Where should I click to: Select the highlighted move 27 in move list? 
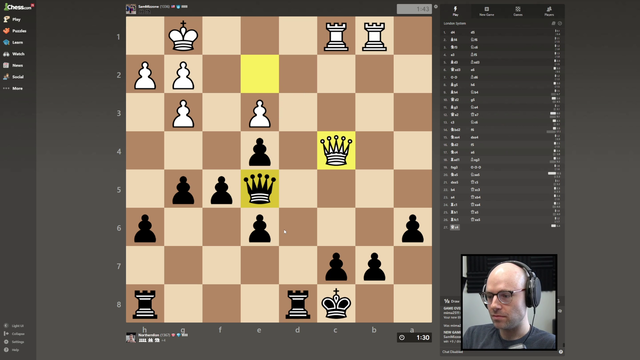(455, 227)
